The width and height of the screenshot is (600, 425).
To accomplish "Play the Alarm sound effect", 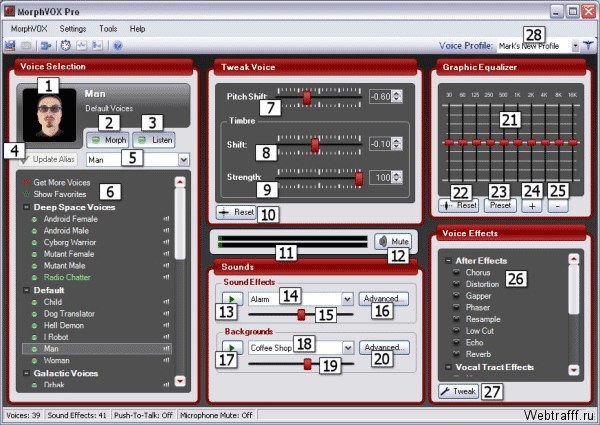I will [232, 299].
